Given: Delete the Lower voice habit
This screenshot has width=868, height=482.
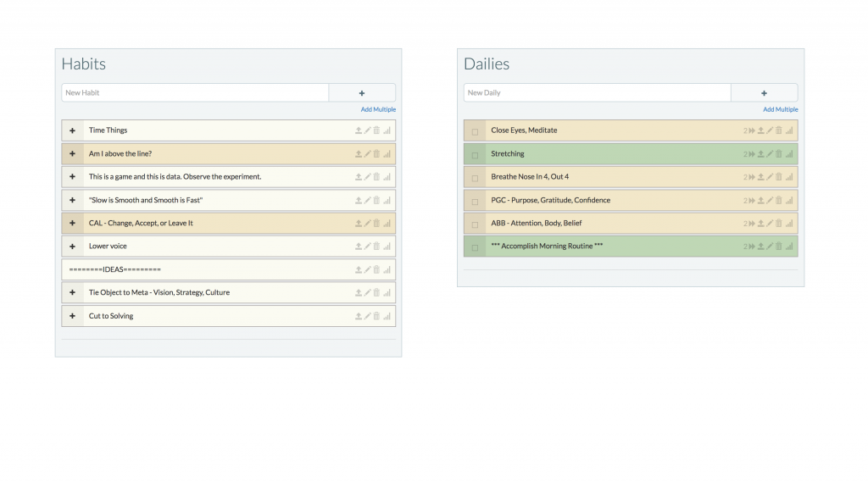Looking at the screenshot, I should pyautogui.click(x=376, y=247).
